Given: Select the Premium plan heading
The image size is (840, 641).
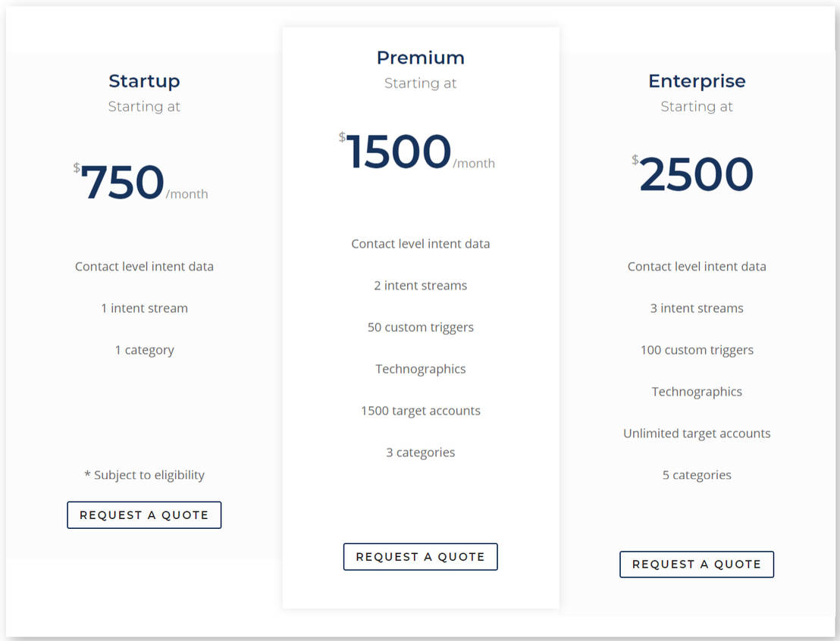Looking at the screenshot, I should tap(421, 58).
